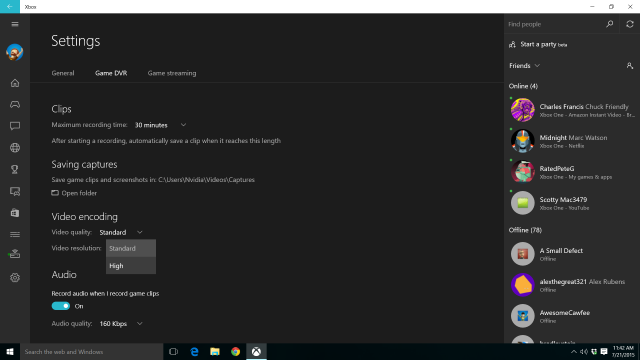Open the volume control in system tray
The image size is (640, 360).
click(x=584, y=352)
